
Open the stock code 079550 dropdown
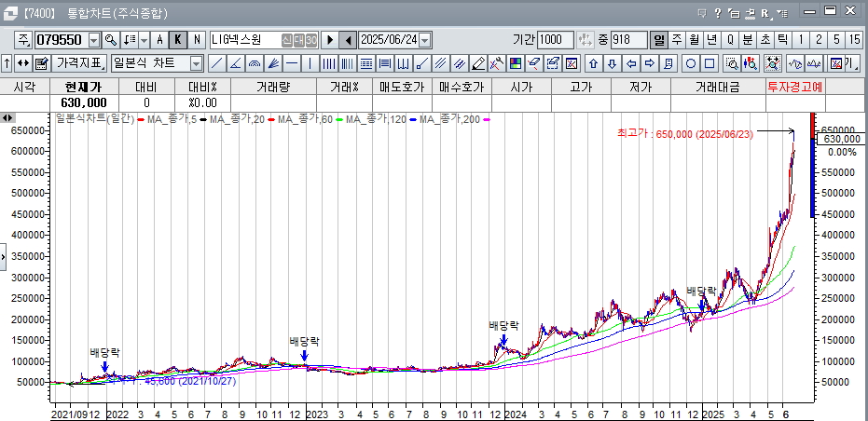pos(93,40)
